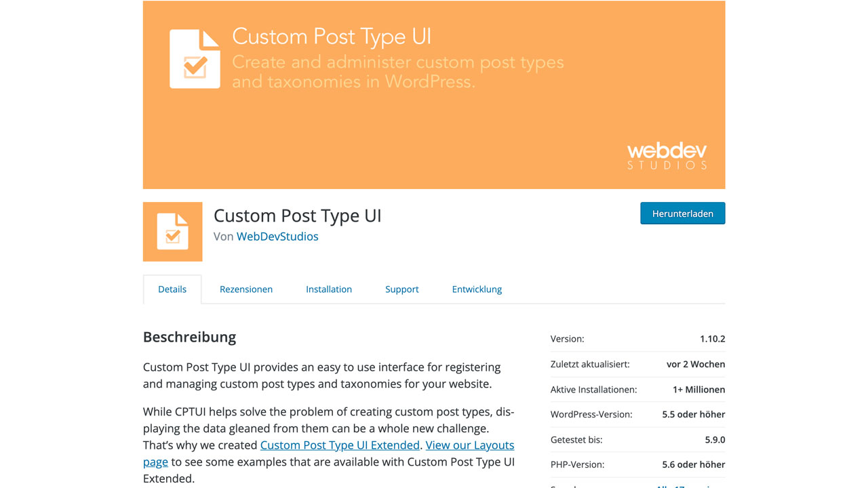Click the Herunterladen download button
The width and height of the screenshot is (868, 488).
click(682, 213)
